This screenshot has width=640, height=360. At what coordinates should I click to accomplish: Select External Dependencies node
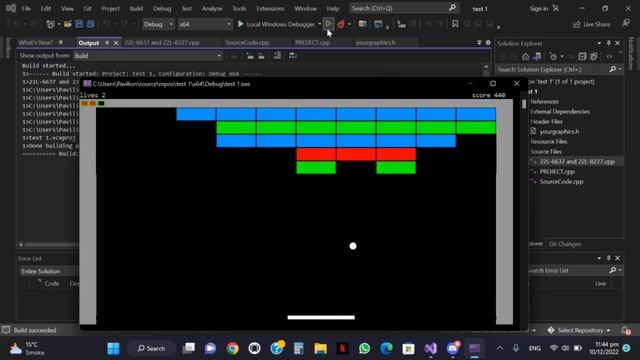(x=560, y=111)
